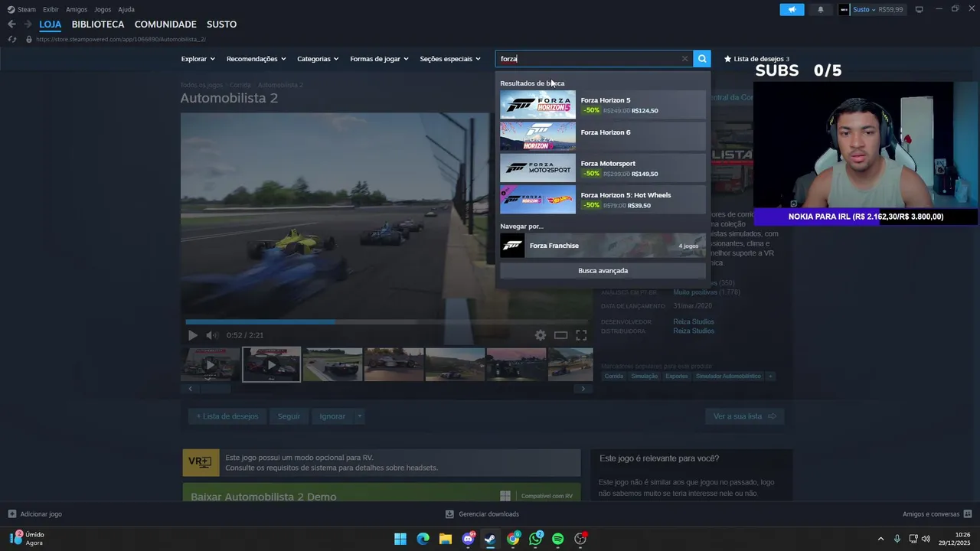Screen dimensions: 980x551
Task: Click the Reiza Studios developer link
Action: [694, 322]
